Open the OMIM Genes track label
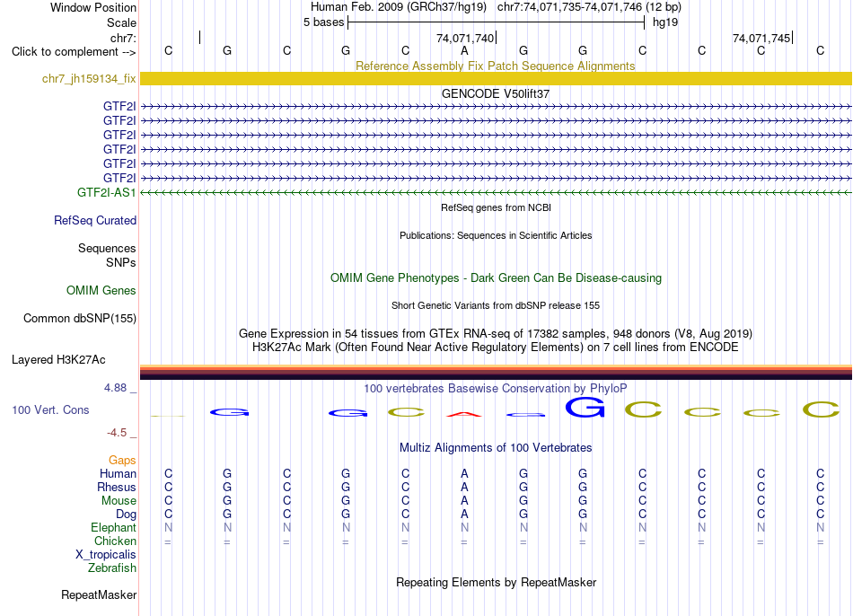This screenshot has height=616, width=853. point(101,291)
